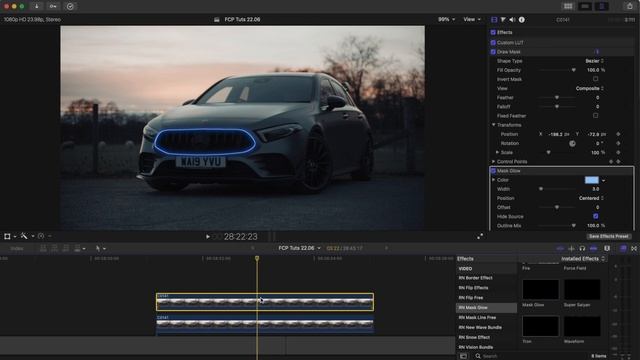Toggle audio skimming headphone icon

click(582, 248)
